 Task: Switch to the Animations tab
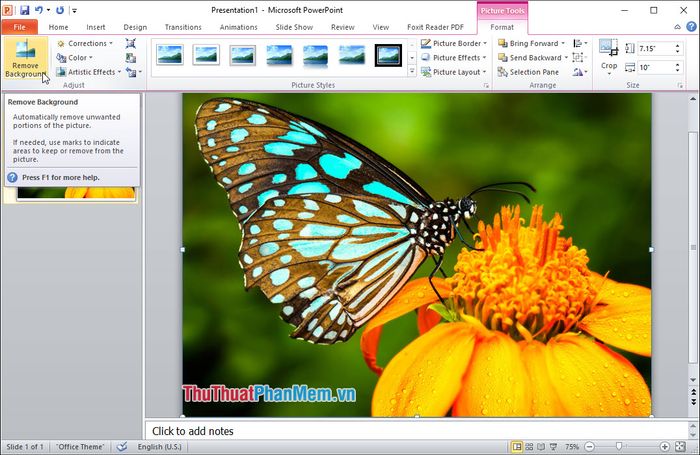[x=238, y=27]
